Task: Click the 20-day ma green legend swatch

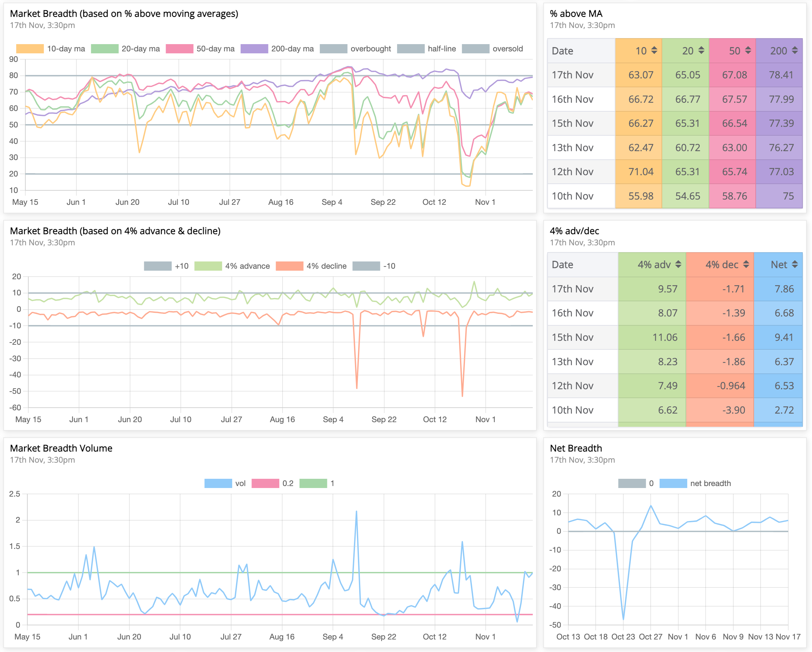Action: coord(105,49)
